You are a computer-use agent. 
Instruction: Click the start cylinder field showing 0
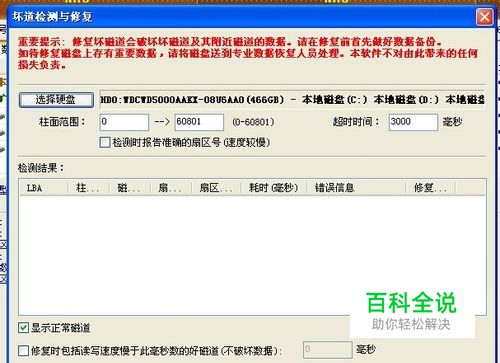[x=124, y=122]
